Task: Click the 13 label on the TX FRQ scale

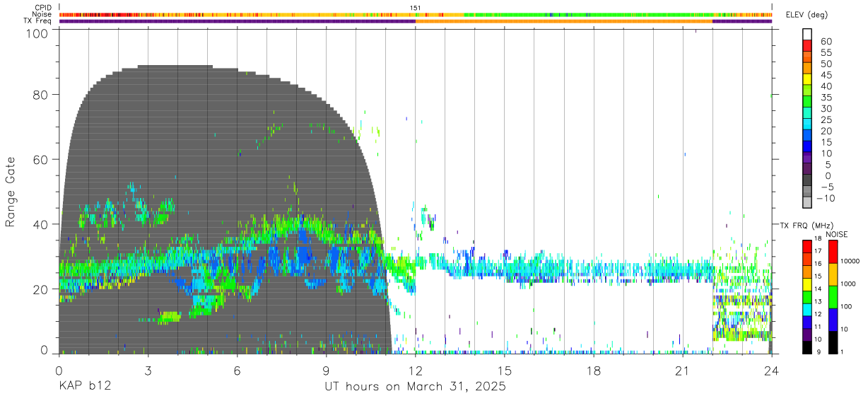Action: click(819, 303)
